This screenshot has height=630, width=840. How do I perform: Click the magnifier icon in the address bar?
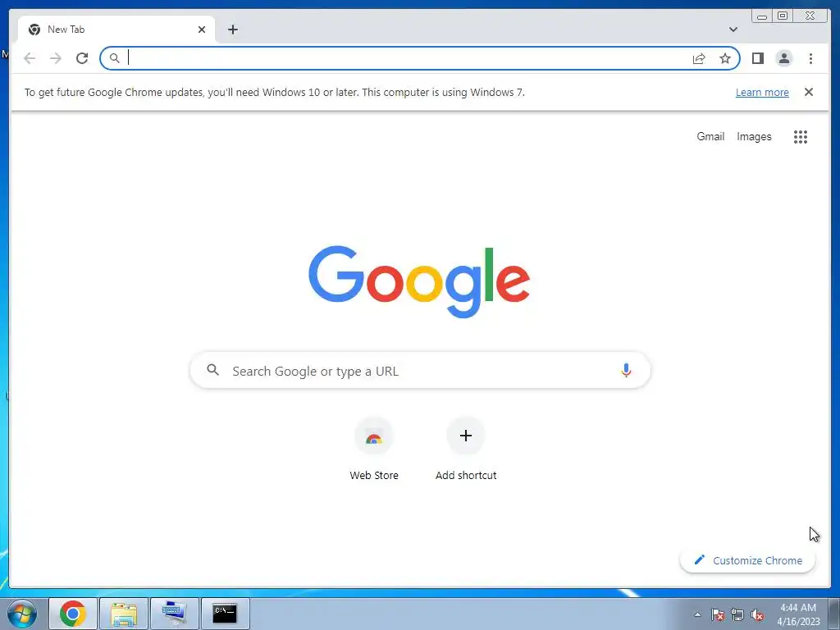(x=114, y=58)
